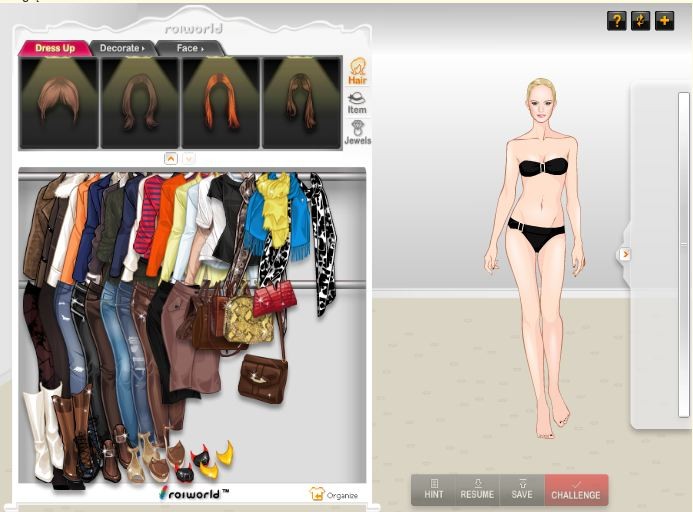Viewport: 693px width, 512px height.
Task: Open the Jewels category
Action: (357, 133)
